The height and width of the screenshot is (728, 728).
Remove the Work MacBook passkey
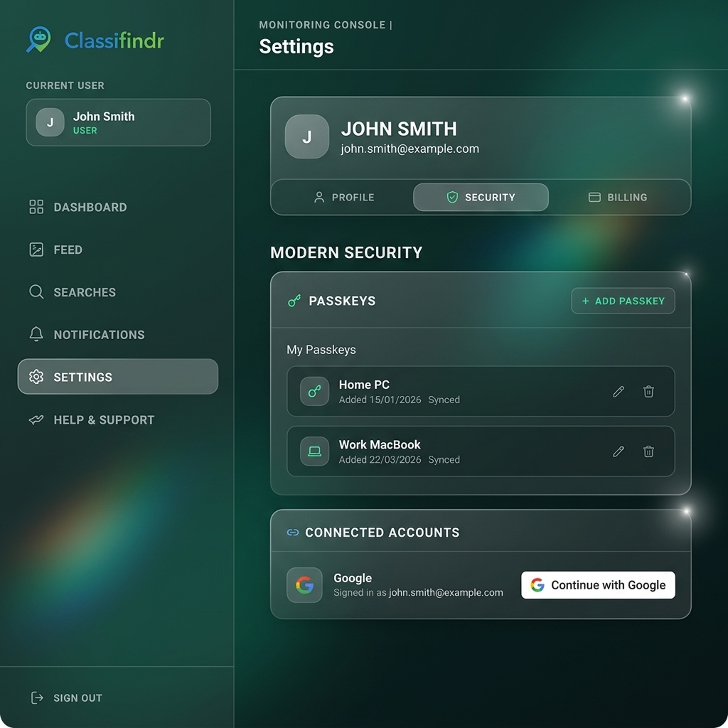point(648,451)
